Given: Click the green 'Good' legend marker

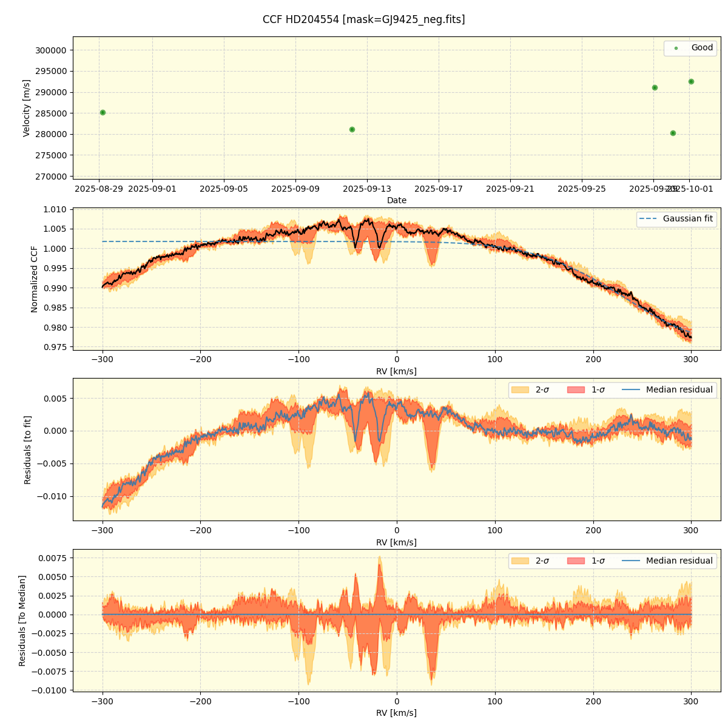Looking at the screenshot, I should point(676,48).
